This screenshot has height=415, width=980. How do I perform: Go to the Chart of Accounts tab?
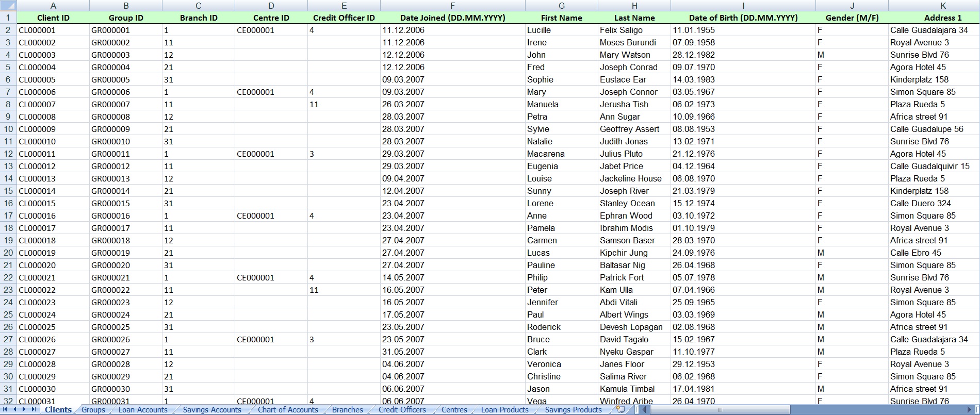pyautogui.click(x=288, y=410)
